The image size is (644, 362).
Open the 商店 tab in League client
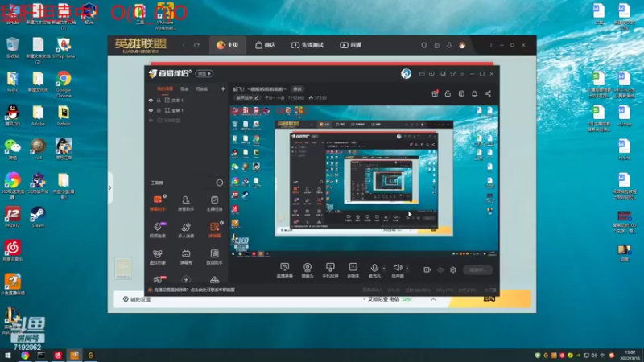pos(266,45)
